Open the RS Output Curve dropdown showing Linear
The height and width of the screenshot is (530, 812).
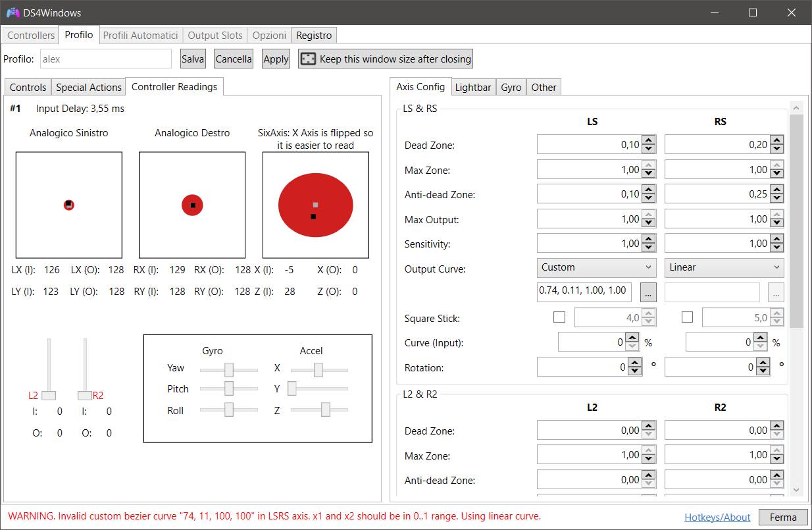[x=723, y=267]
